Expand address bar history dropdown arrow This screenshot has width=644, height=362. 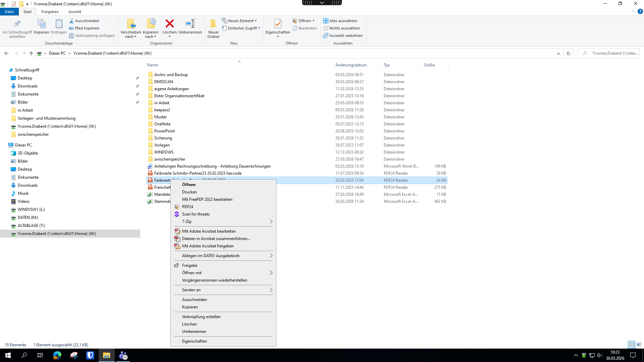tap(558, 53)
